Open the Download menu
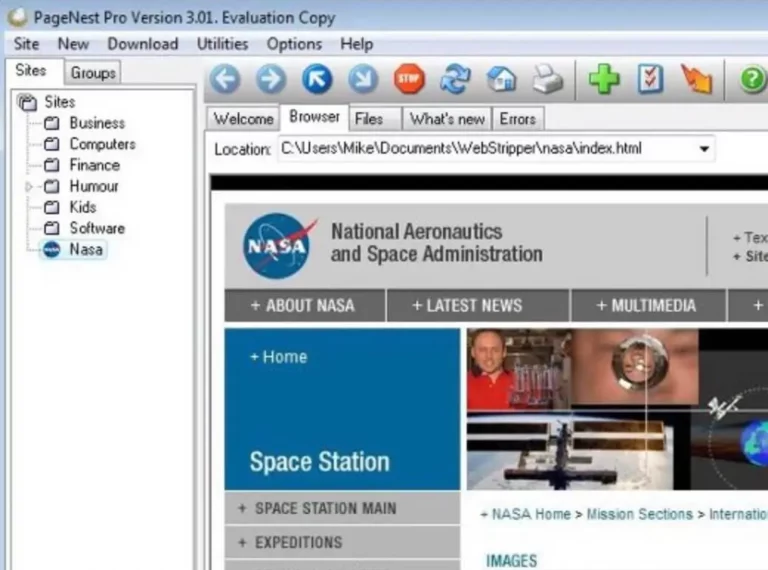Image resolution: width=768 pixels, height=570 pixels. 143,44
